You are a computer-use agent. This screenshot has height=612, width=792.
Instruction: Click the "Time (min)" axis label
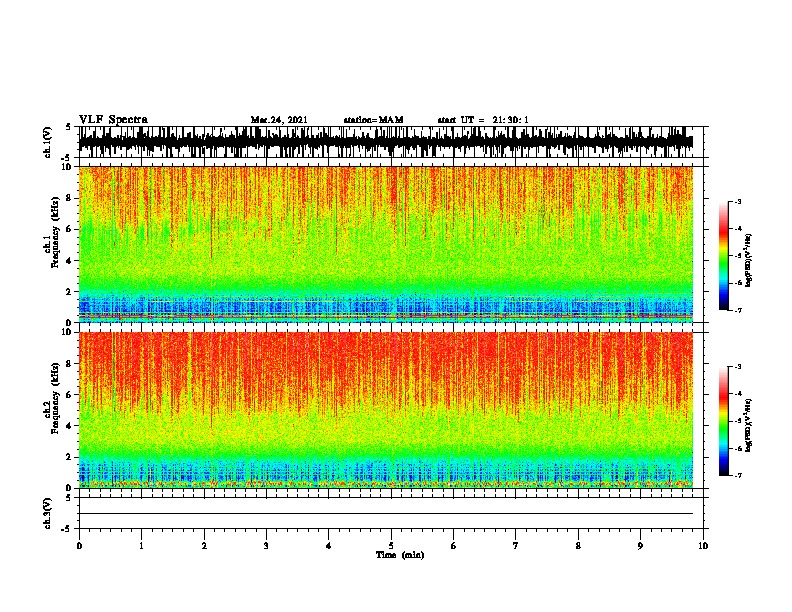(x=400, y=555)
